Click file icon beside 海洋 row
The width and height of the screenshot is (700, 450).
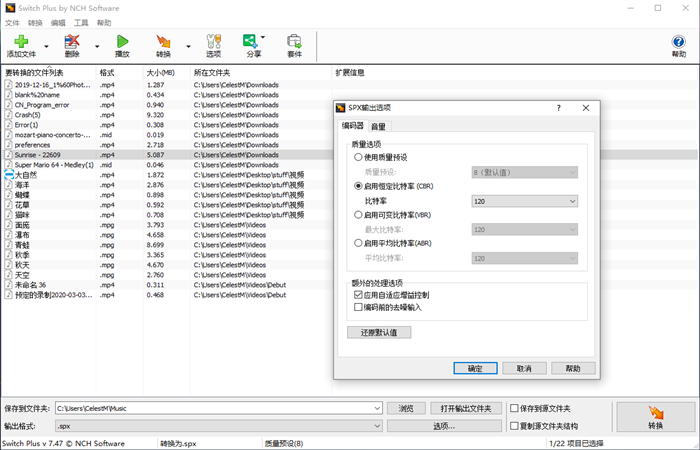coord(8,185)
